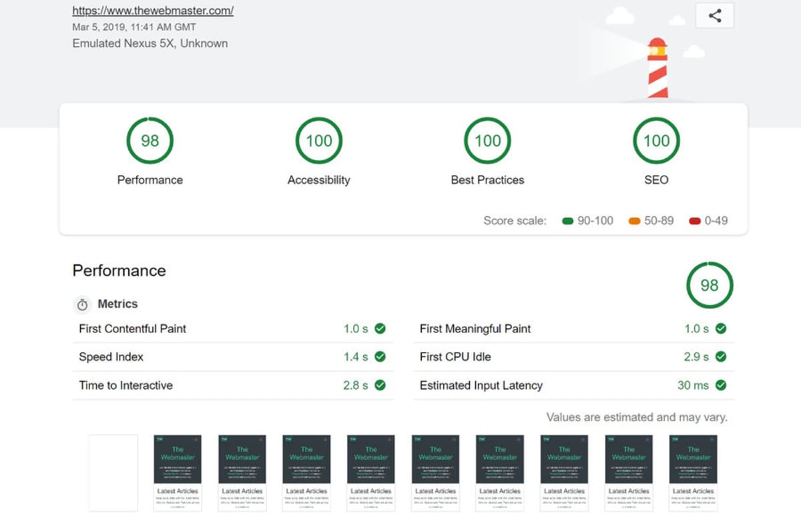Open the thewebmaster.com URL link
Viewport: 801px width, 532px height.
coord(153,11)
